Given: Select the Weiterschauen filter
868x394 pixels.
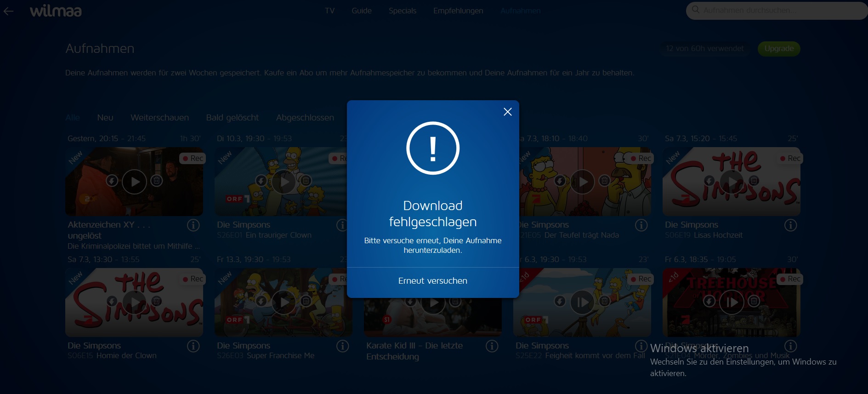Looking at the screenshot, I should pos(159,118).
